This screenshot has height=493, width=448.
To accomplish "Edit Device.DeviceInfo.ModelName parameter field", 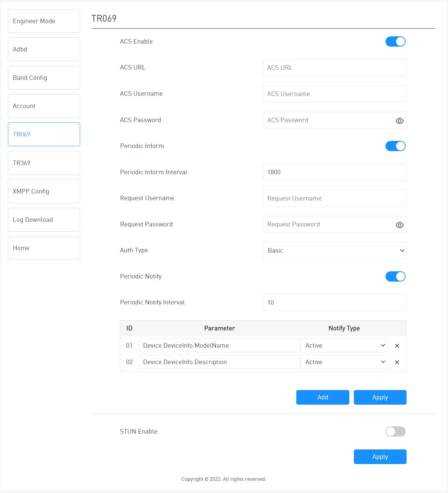I will [x=219, y=346].
